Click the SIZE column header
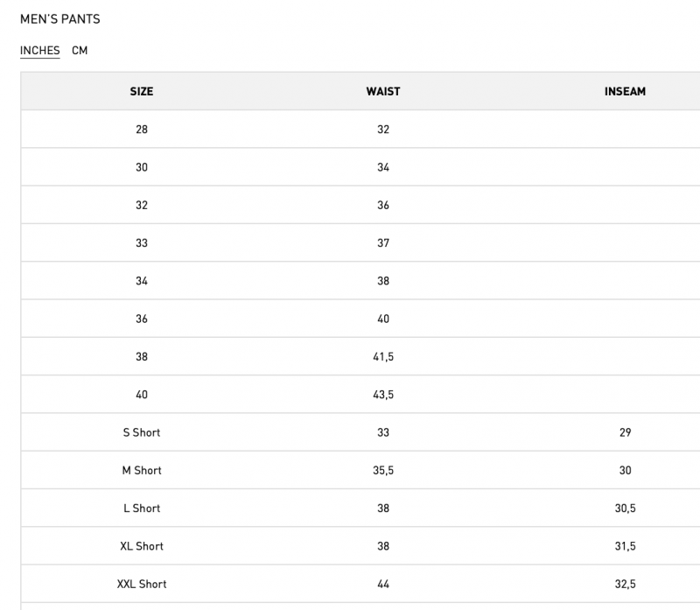Image resolution: width=700 pixels, height=610 pixels. point(142,91)
